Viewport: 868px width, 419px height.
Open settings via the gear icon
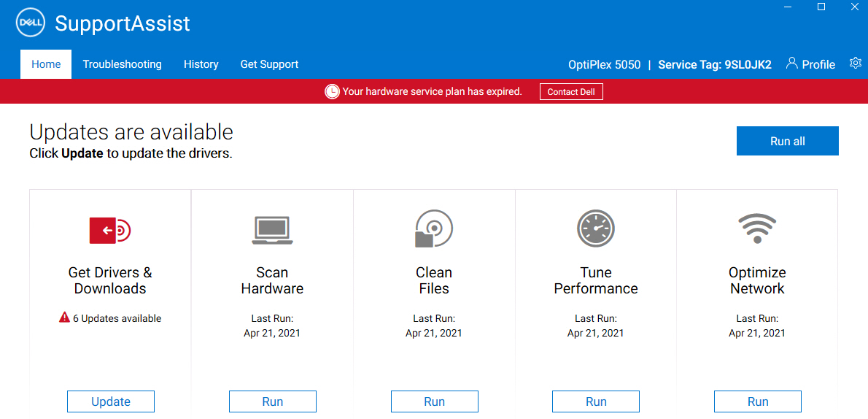pos(856,64)
